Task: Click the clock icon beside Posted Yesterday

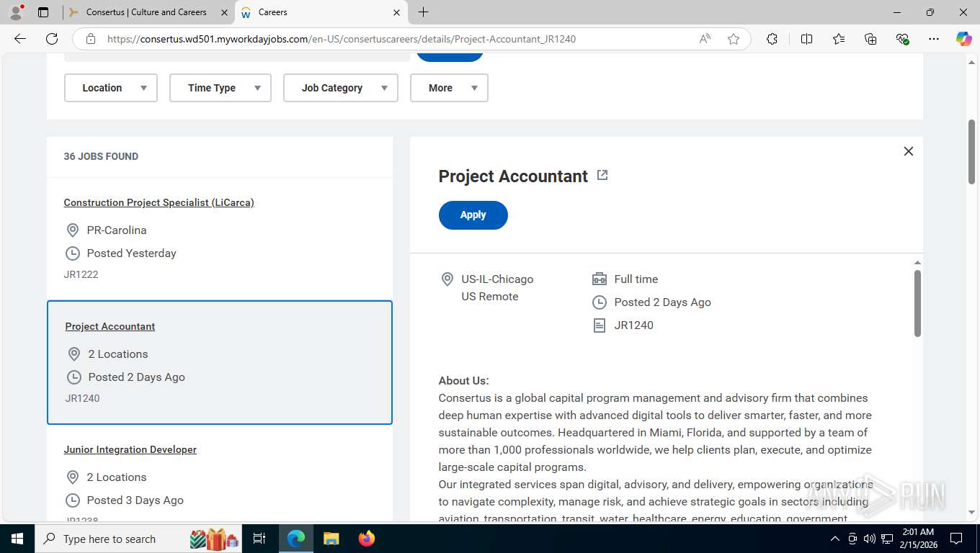Action: tap(72, 253)
